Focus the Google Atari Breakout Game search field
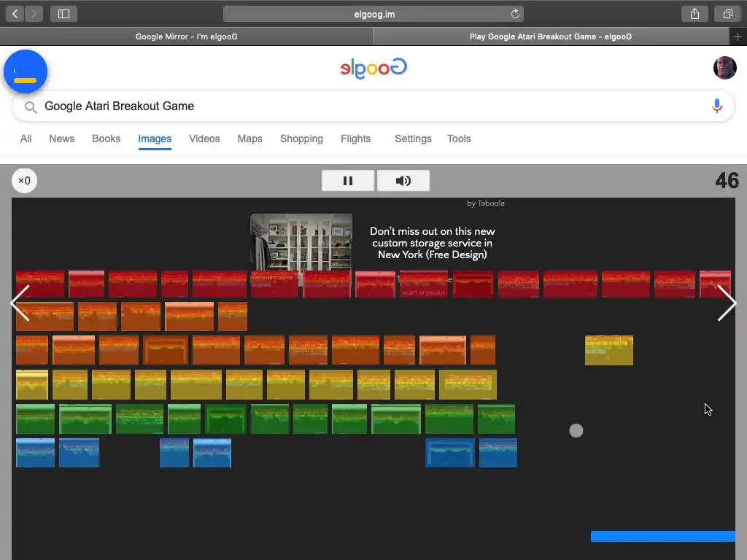Viewport: 747px width, 560px height. pos(373,106)
